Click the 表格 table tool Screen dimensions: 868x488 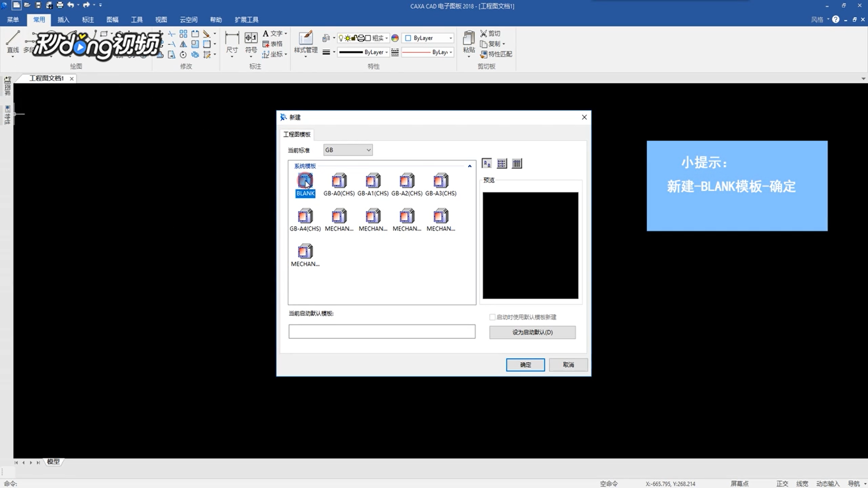click(x=272, y=44)
